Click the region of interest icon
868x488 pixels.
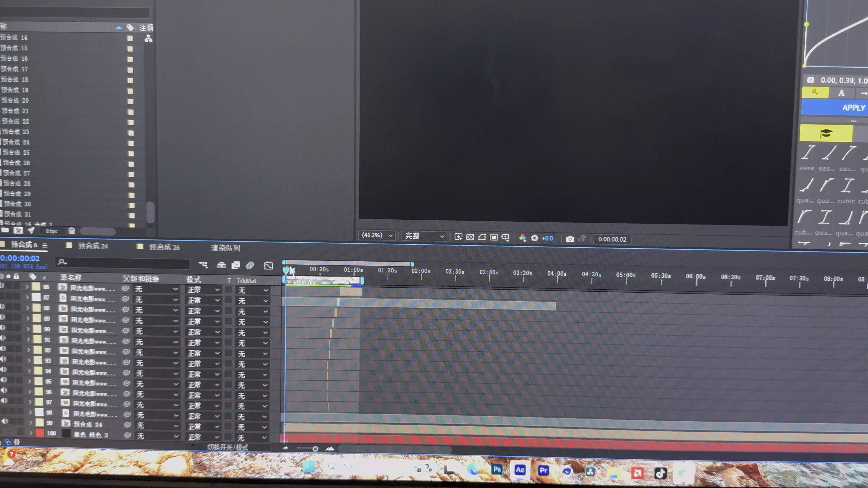coord(494,237)
